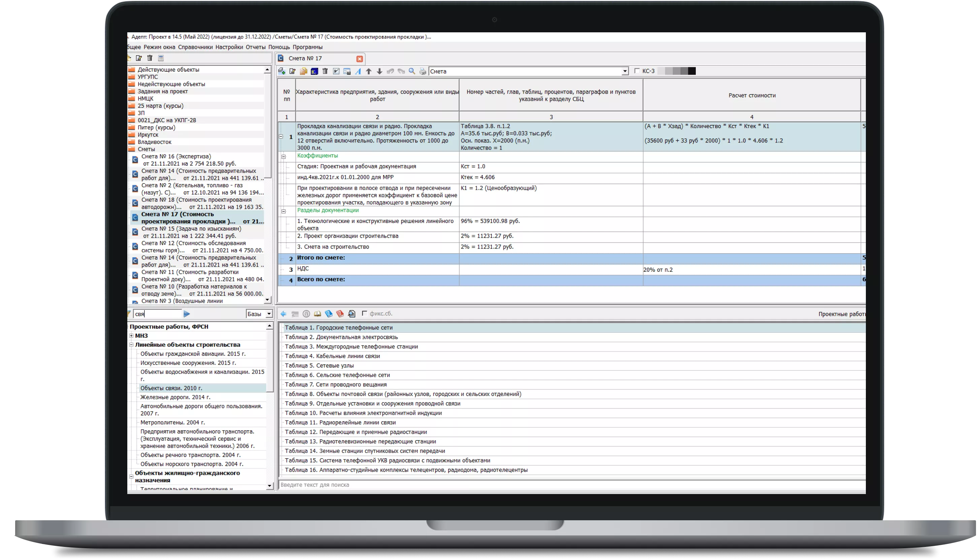Screen dimensions: 977x560
Task: Collapse the Коэффициенты section
Action: point(284,156)
